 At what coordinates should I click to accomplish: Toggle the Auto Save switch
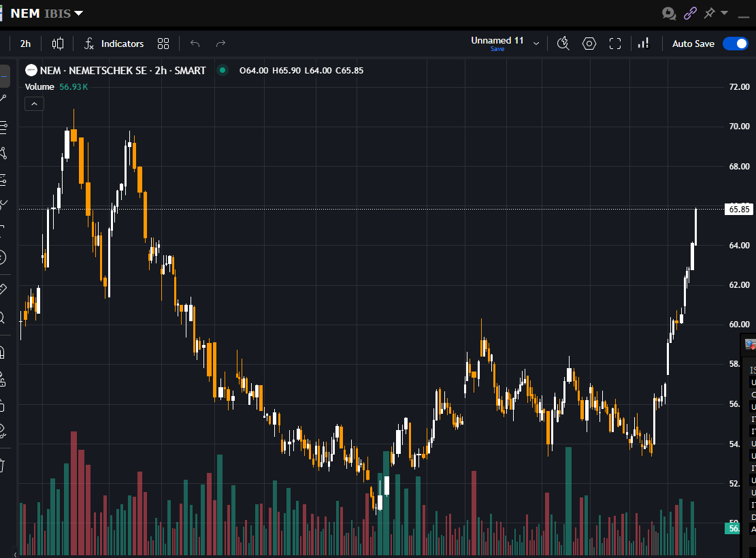736,44
